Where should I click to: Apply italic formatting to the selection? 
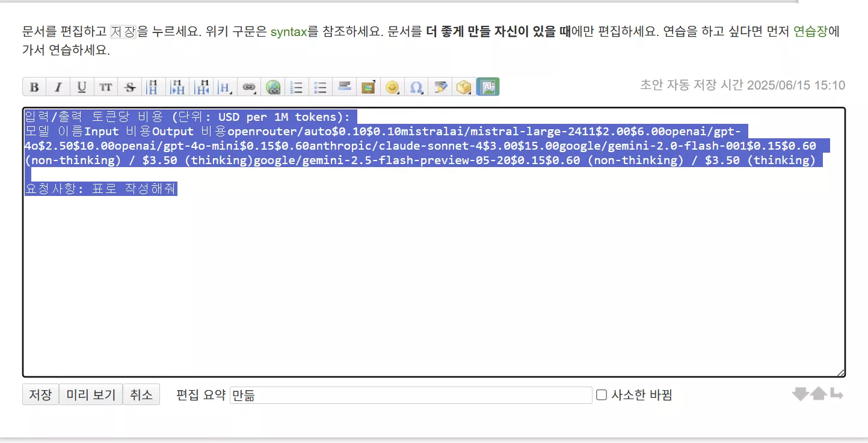58,87
